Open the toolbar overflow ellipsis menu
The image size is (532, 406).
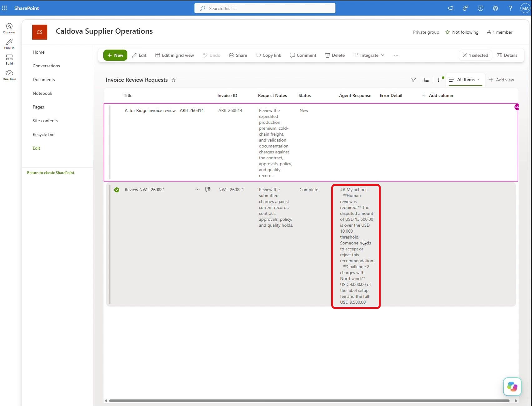396,55
